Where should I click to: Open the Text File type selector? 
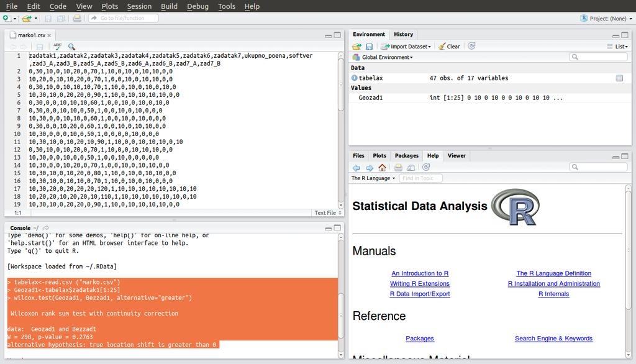328,212
